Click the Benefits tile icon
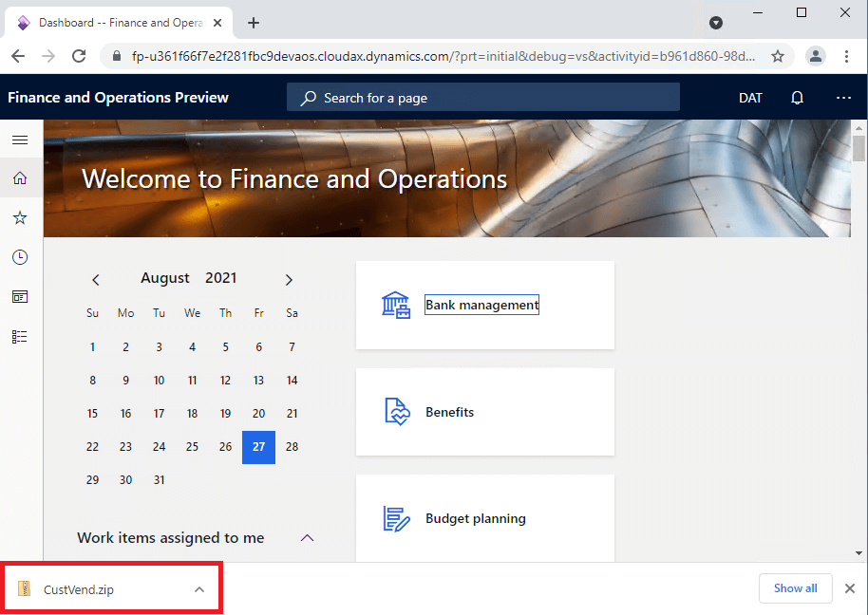 (397, 412)
